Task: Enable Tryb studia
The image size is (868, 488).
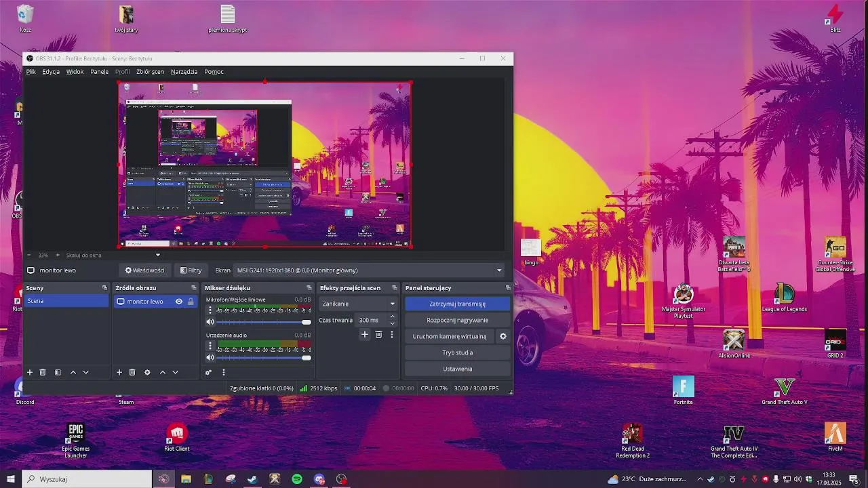Action: [457, 352]
